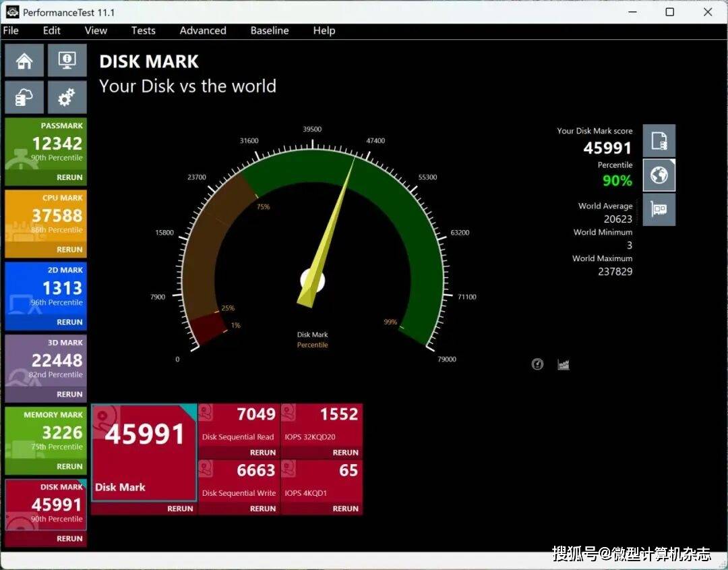This screenshot has width=728, height=570.
Task: Maximize the PerformanceTest window
Action: (670, 12)
